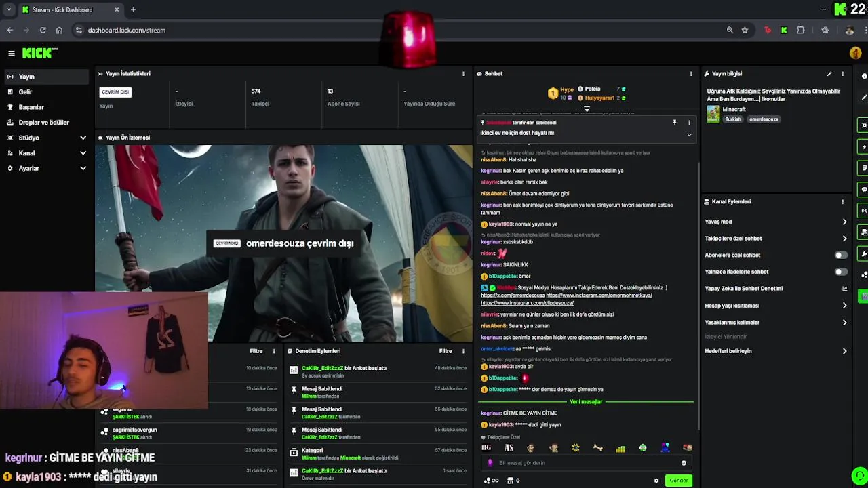
Task: Click the 13 Abone Sayısı stat
Action: (x=343, y=97)
